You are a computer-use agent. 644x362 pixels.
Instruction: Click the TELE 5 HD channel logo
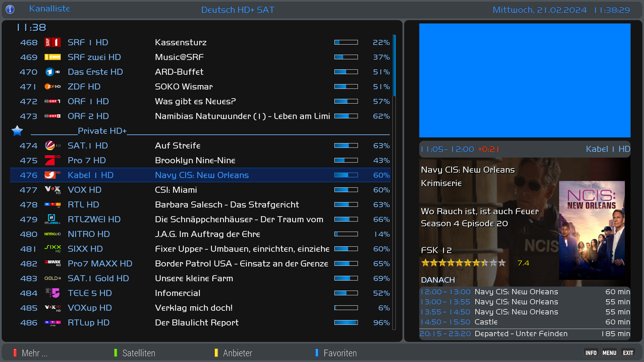[x=53, y=293]
